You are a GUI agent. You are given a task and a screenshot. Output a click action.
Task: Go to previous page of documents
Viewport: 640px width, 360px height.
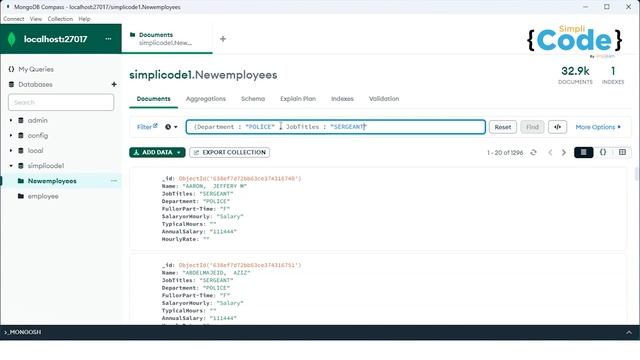click(x=550, y=152)
